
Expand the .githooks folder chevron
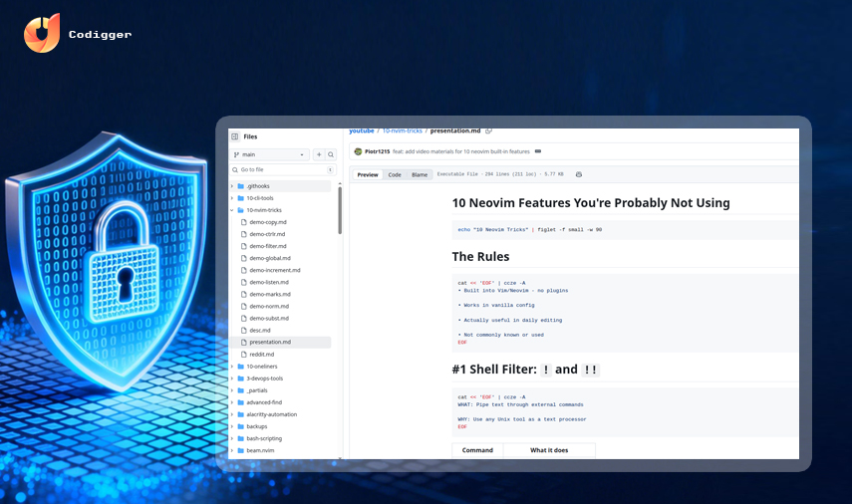point(232,185)
